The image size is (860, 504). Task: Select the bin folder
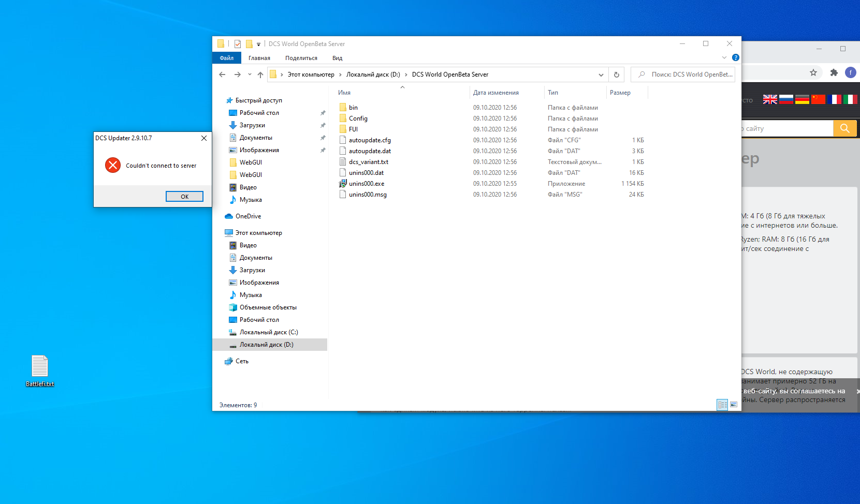[x=353, y=108]
